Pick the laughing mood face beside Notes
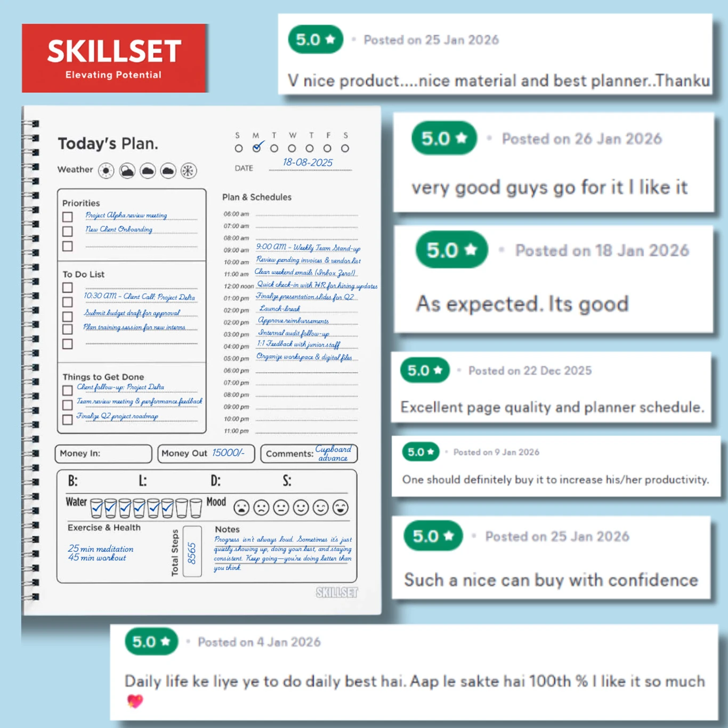 [340, 507]
